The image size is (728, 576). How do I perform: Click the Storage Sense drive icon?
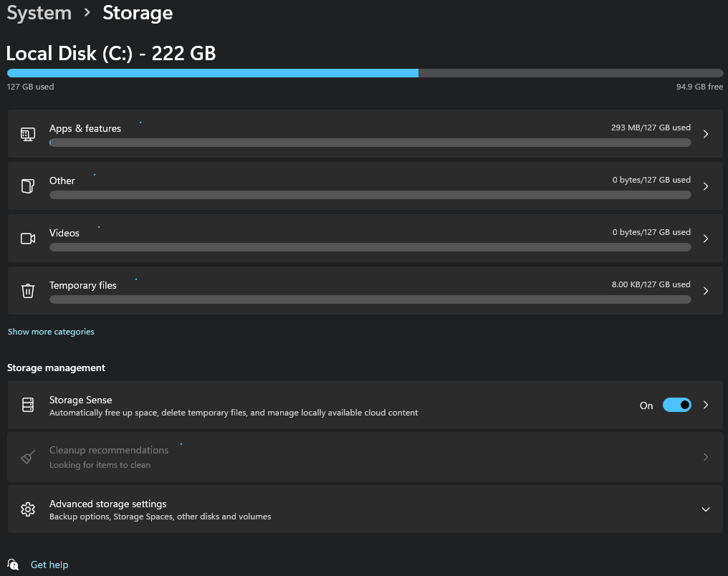pos(28,405)
